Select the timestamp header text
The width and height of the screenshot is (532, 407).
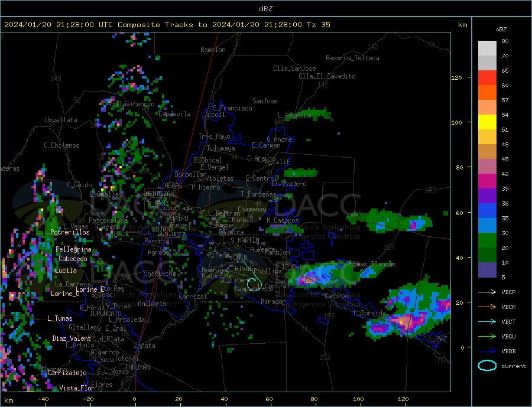pyautogui.click(x=167, y=25)
